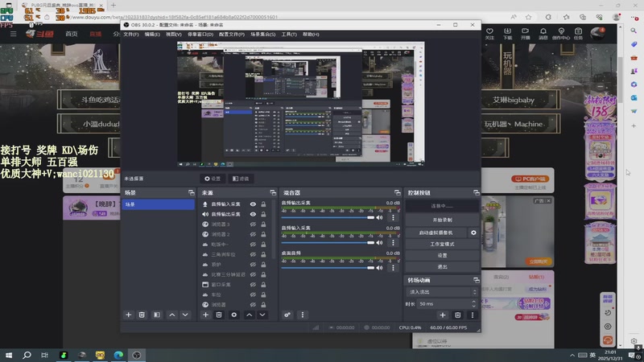Open the Edge browser from the Windows taskbar

[118, 355]
